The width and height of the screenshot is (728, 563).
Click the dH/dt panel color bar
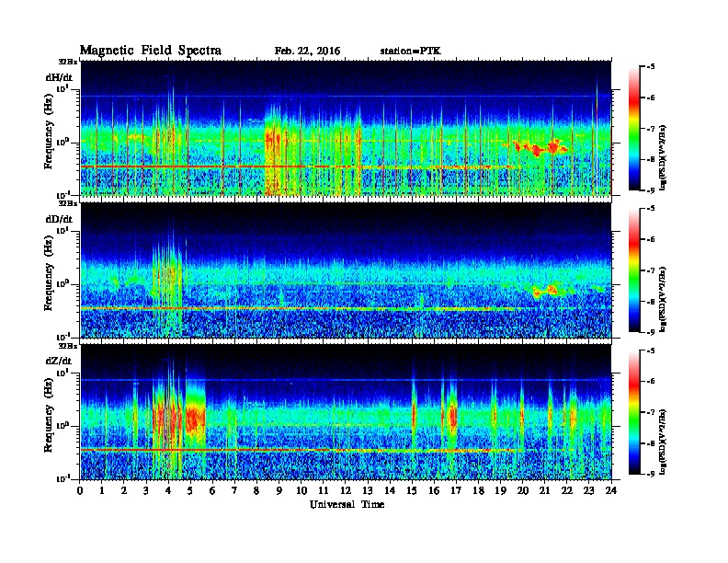634,129
